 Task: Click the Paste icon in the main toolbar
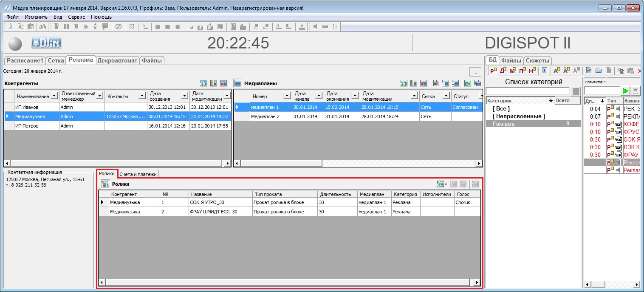tap(31, 26)
